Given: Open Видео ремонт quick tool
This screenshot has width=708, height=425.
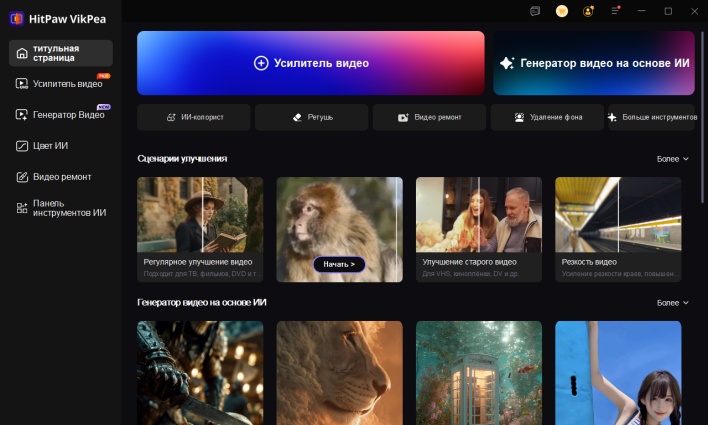Looking at the screenshot, I should click(429, 117).
